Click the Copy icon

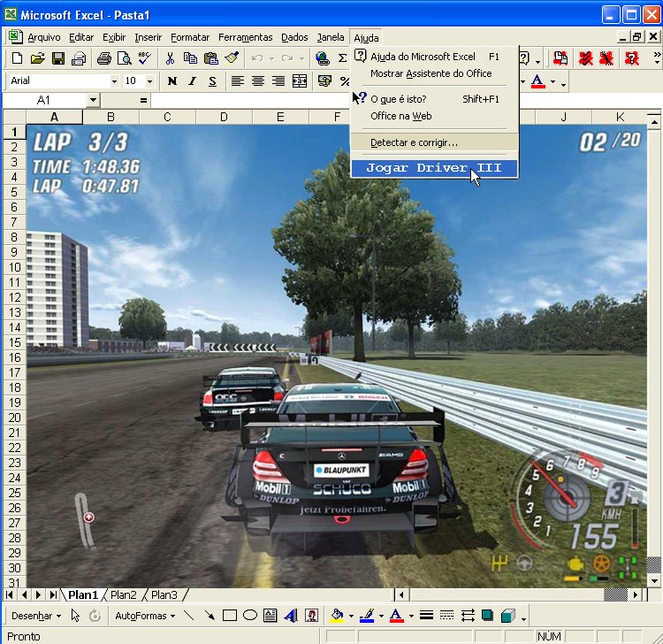(190, 58)
